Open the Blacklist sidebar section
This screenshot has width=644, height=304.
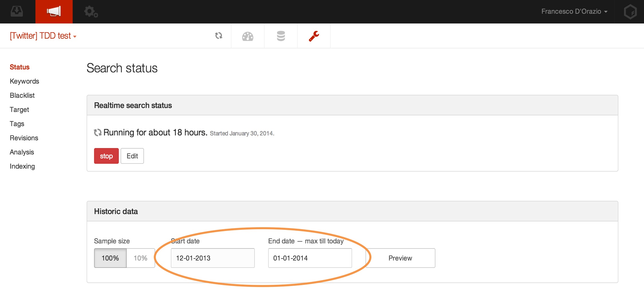pos(22,95)
